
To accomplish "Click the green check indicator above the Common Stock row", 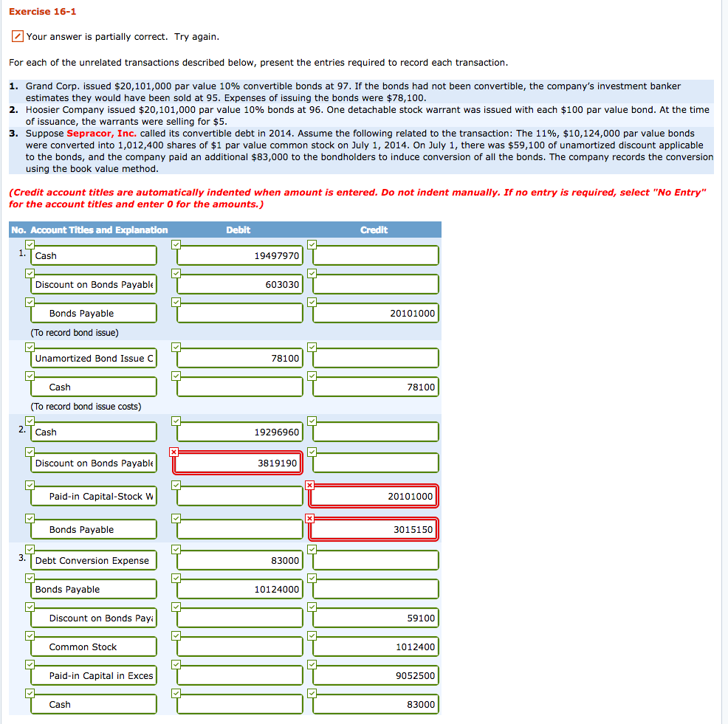I will coord(30,635).
